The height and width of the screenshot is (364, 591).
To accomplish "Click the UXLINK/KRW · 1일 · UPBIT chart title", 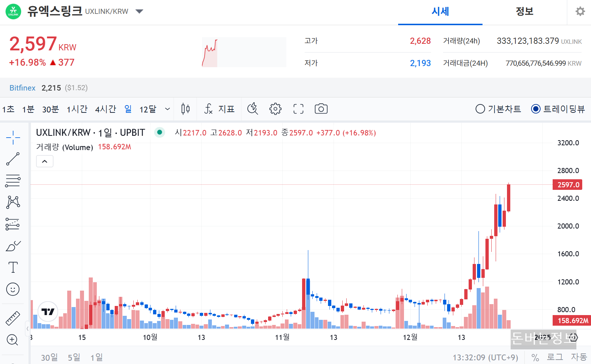I will click(x=91, y=133).
